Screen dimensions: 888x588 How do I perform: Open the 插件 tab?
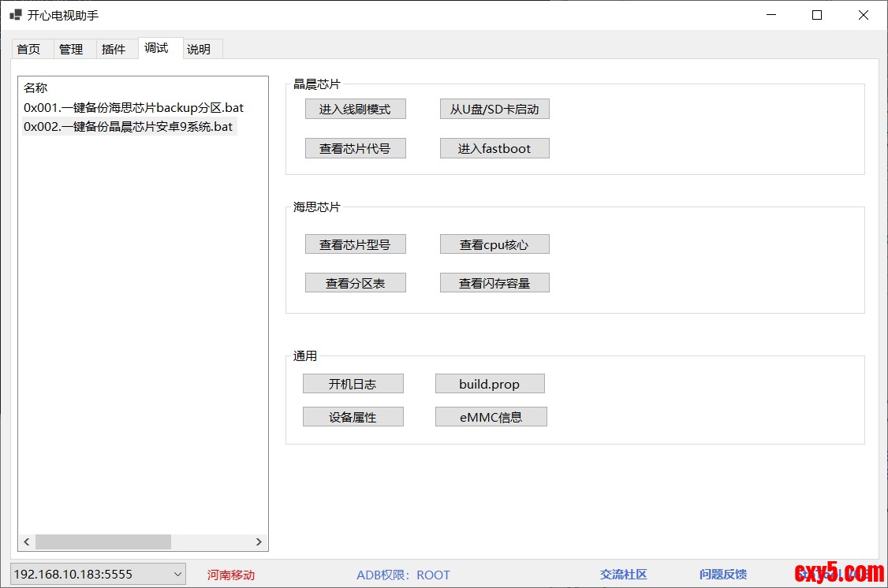click(114, 49)
